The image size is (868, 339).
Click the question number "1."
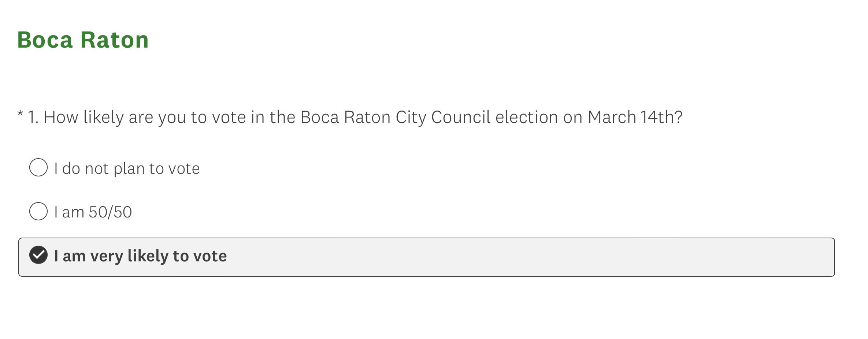click(33, 118)
